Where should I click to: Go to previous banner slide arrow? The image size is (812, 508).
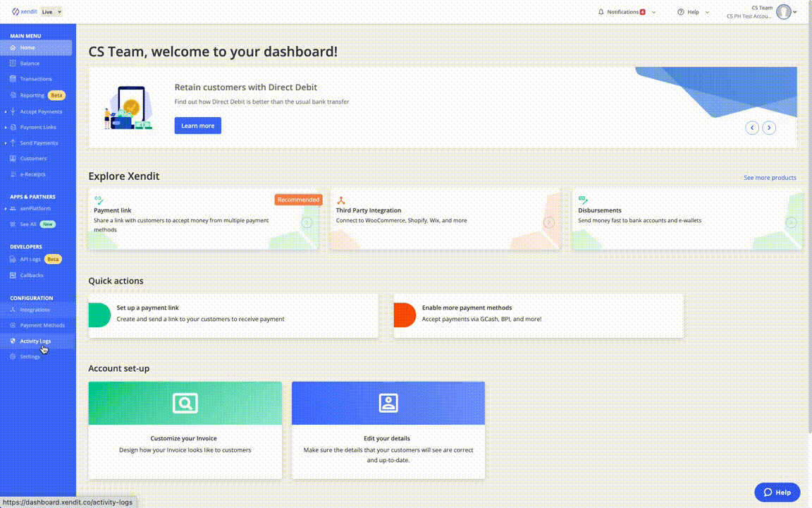coord(752,128)
